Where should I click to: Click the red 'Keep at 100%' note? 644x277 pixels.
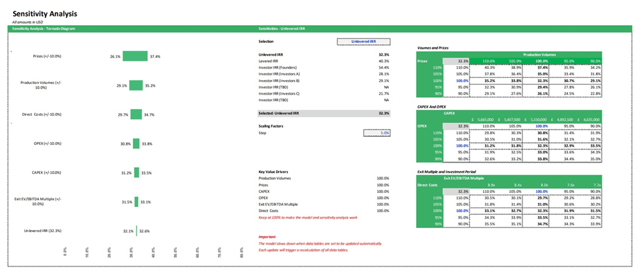click(x=306, y=218)
